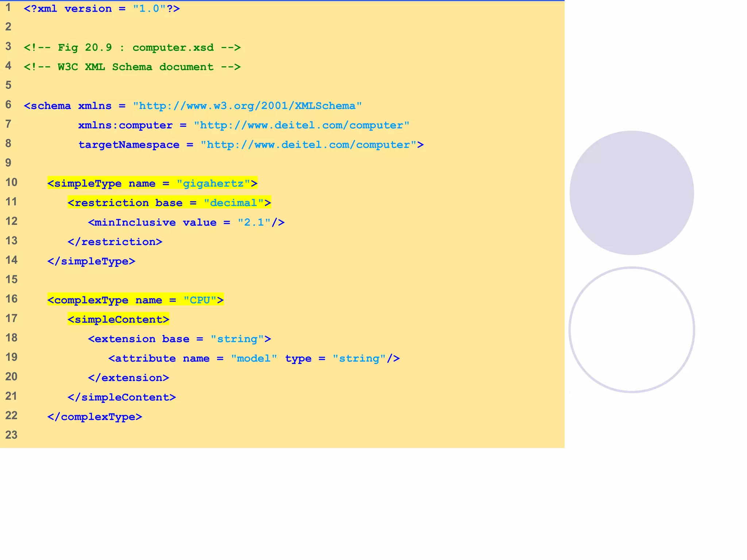The width and height of the screenshot is (747, 560).
Task: Click the 'targetNamespace' attribute
Action: click(x=129, y=145)
